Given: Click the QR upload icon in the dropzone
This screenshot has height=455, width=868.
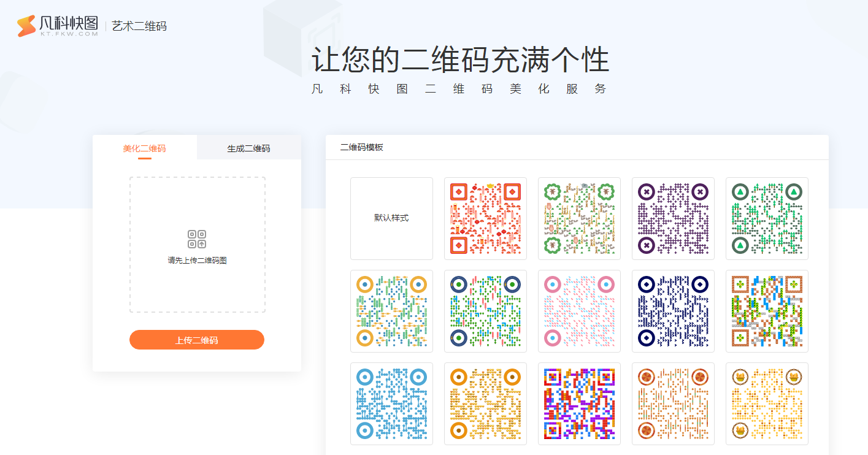Looking at the screenshot, I should (197, 239).
